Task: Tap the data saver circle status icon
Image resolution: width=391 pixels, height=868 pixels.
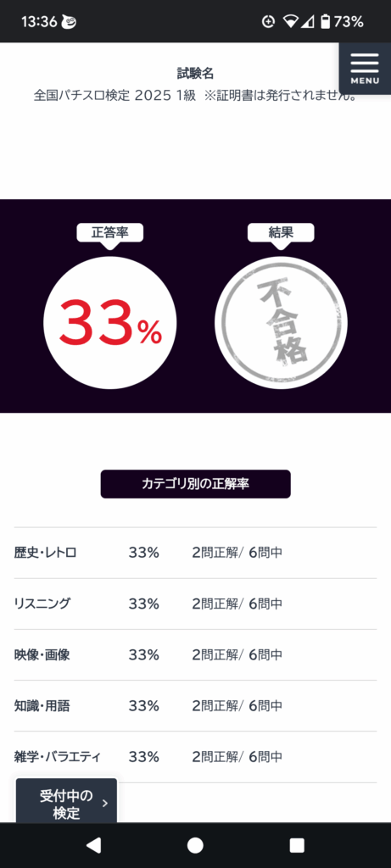Action: (x=268, y=21)
